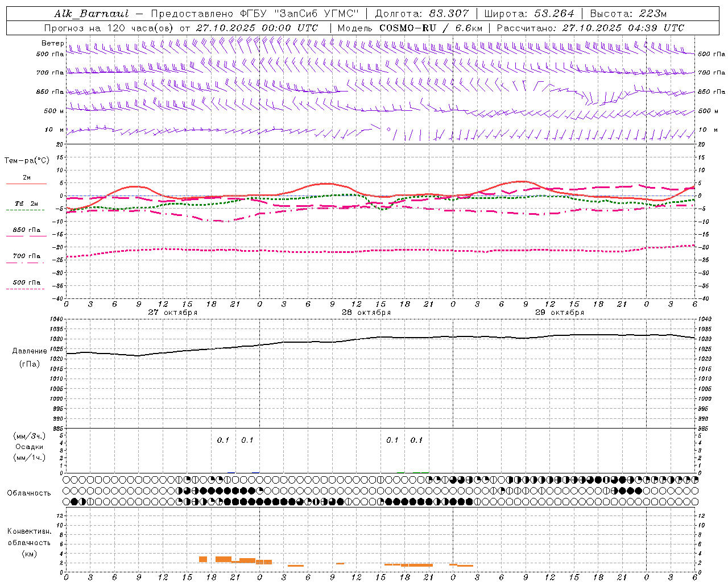Click the 'Облачность' cloud cover label
The height and width of the screenshot is (582, 728).
click(x=29, y=493)
